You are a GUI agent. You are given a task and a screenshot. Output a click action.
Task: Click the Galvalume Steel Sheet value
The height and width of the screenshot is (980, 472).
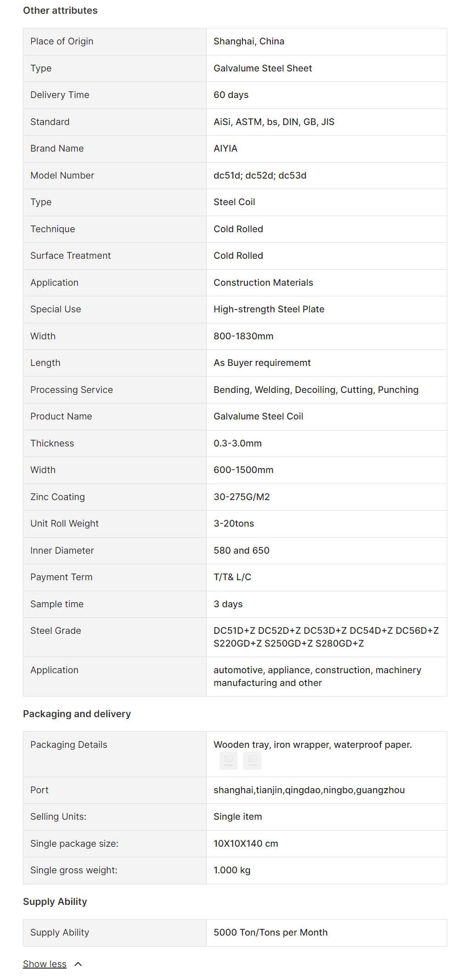(263, 68)
